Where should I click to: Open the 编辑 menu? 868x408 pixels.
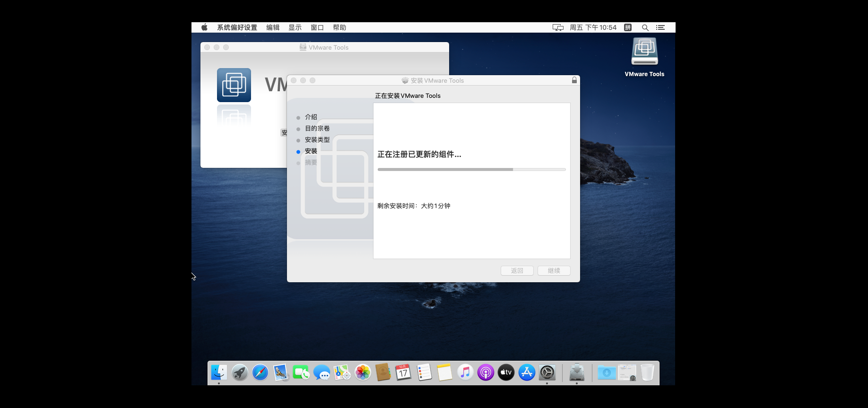tap(273, 27)
